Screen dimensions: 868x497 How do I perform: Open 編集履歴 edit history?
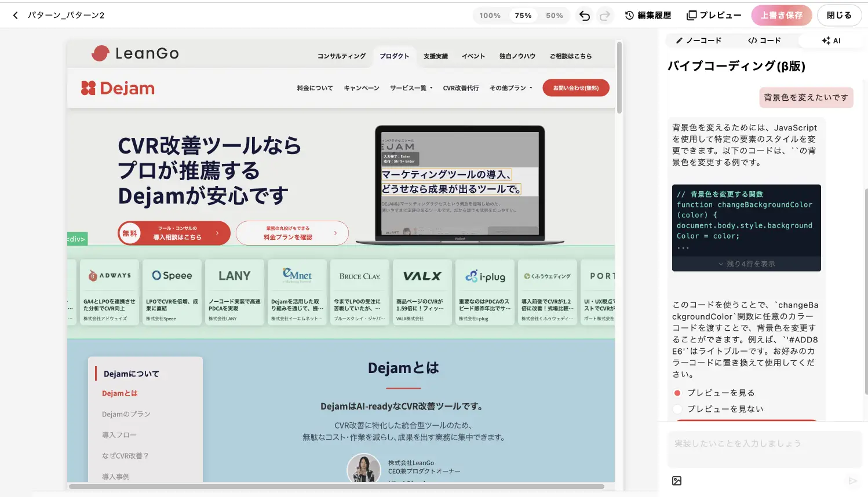pos(648,16)
